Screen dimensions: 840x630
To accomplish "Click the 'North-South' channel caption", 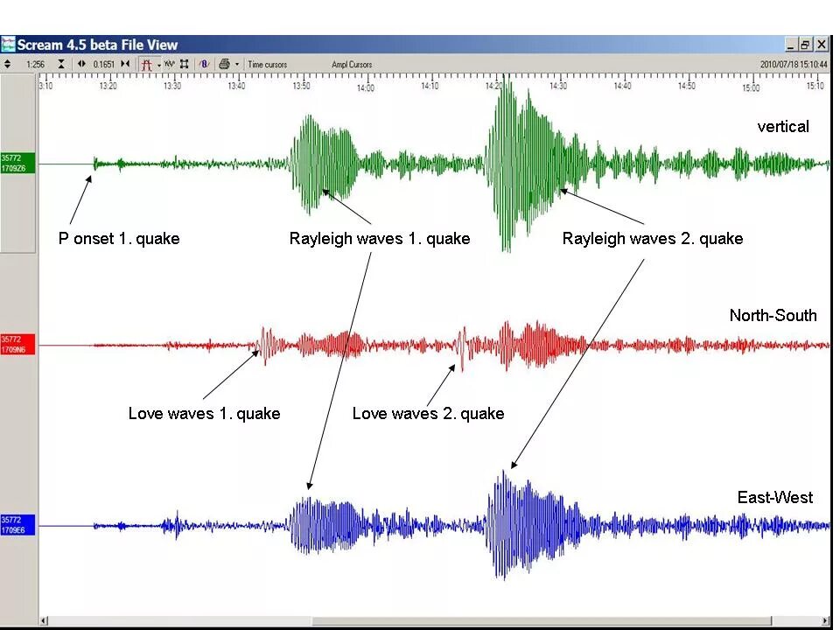I will (773, 315).
